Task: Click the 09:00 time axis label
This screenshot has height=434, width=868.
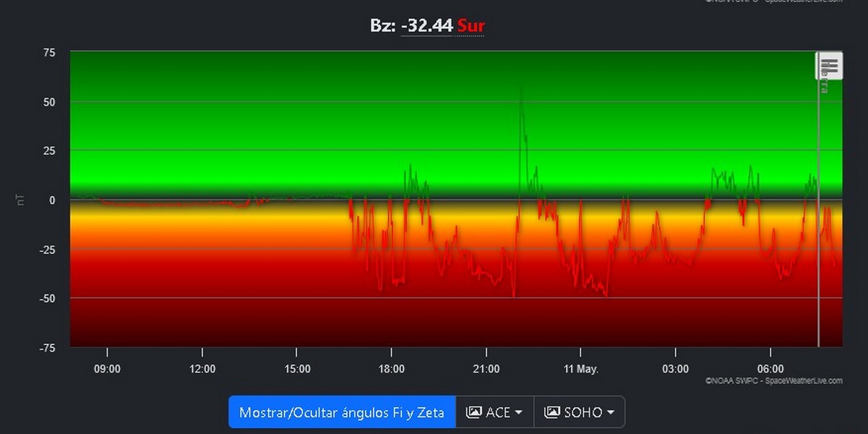Action: point(107,370)
